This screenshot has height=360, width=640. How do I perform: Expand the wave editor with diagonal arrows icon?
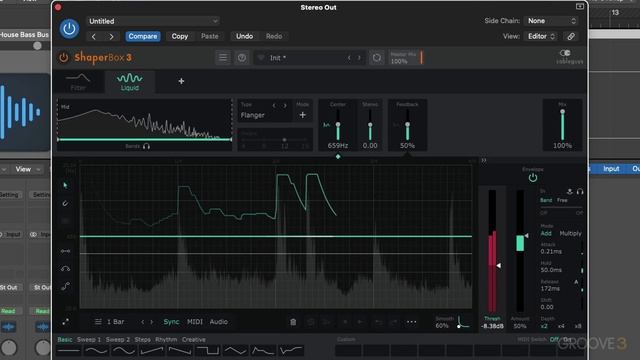pos(65,322)
